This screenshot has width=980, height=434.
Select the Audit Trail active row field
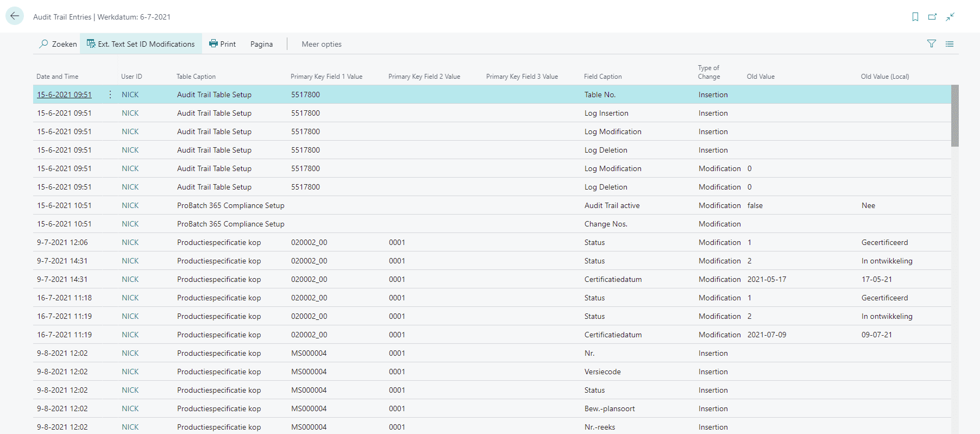point(612,205)
